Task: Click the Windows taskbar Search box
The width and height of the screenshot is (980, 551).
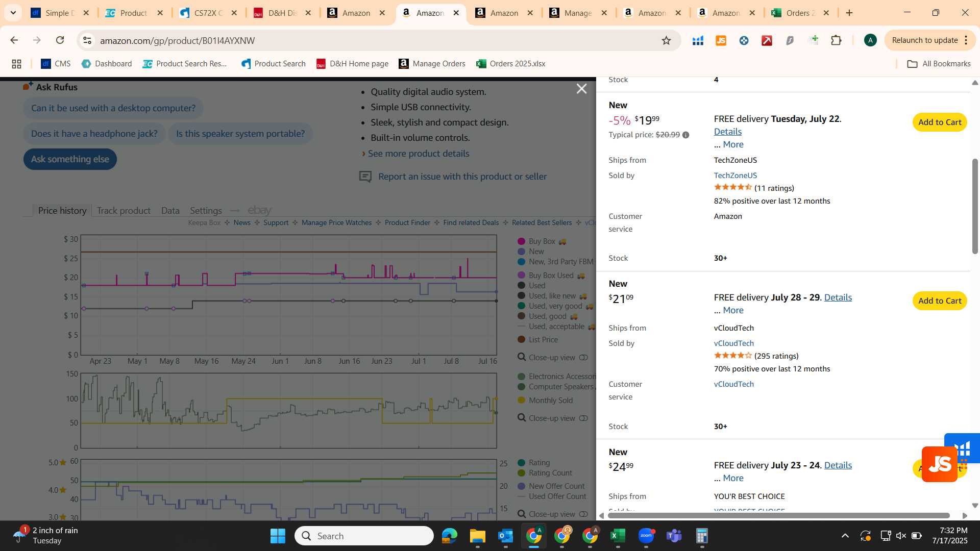Action: tap(364, 536)
